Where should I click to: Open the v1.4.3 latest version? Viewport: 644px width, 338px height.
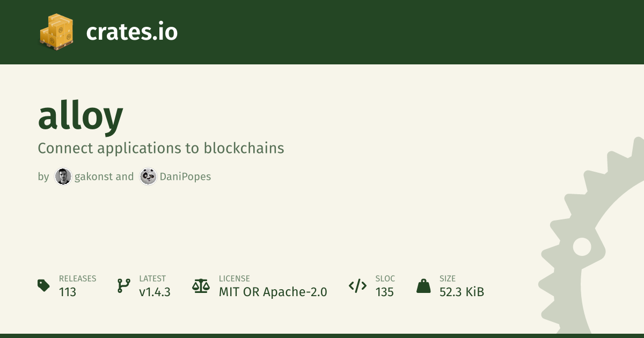[x=155, y=292]
